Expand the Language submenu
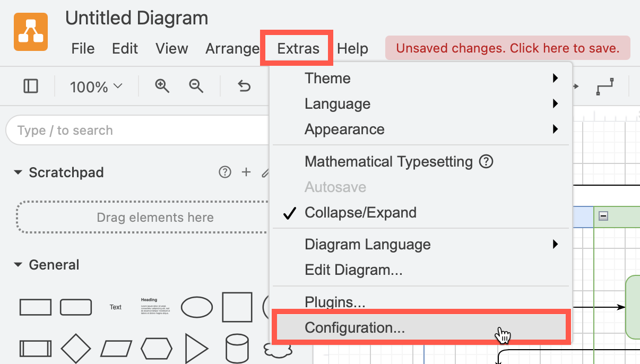The image size is (640, 364). tap(420, 104)
